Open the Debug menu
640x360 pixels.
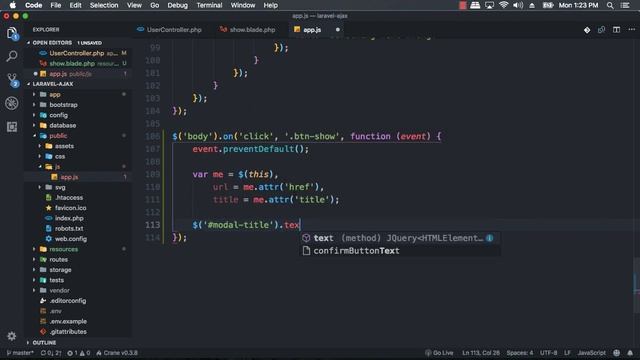(178, 5)
